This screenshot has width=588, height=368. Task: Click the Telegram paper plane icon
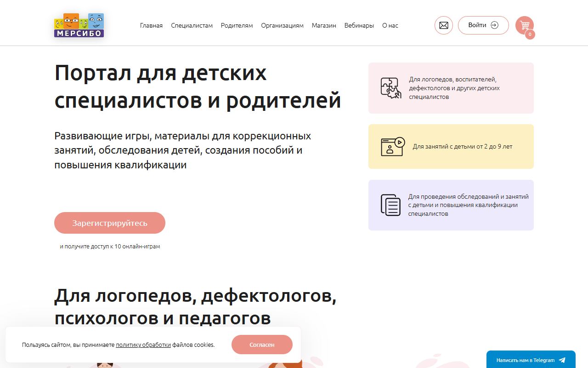[x=562, y=360]
